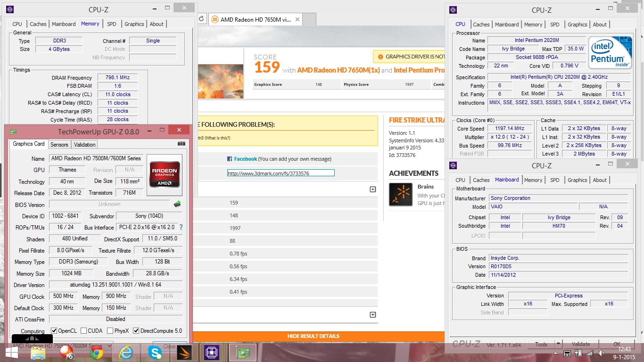Click the GPU-Z save BIOS chip icon

pyautogui.click(x=177, y=204)
